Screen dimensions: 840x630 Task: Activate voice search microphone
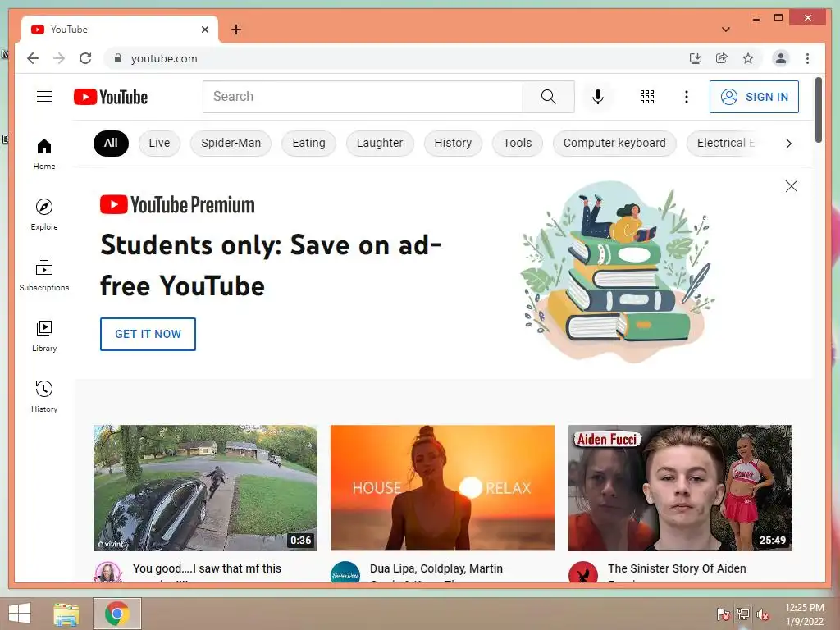598,97
